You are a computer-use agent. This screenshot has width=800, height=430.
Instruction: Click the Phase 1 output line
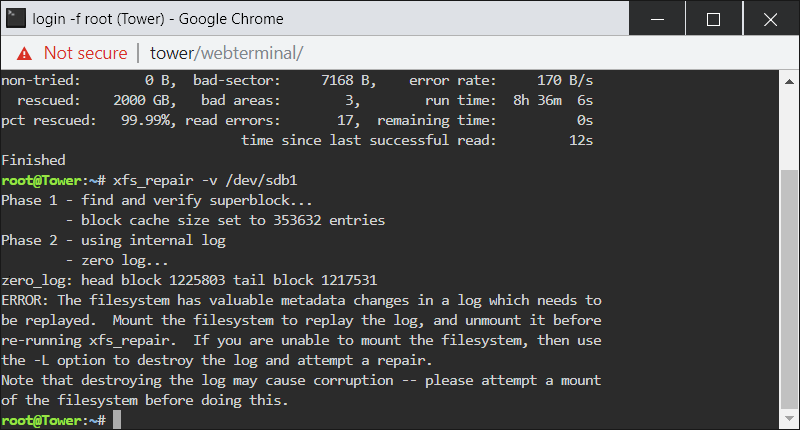tap(157, 200)
